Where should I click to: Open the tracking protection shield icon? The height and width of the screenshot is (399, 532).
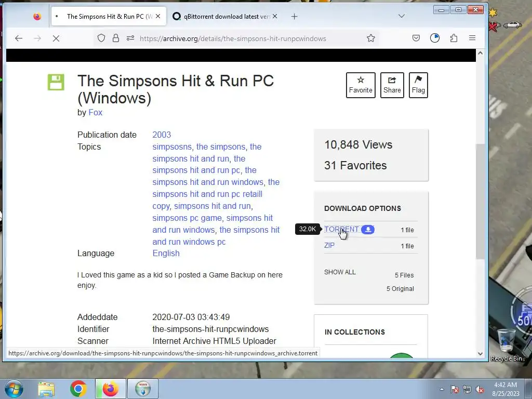pyautogui.click(x=101, y=38)
